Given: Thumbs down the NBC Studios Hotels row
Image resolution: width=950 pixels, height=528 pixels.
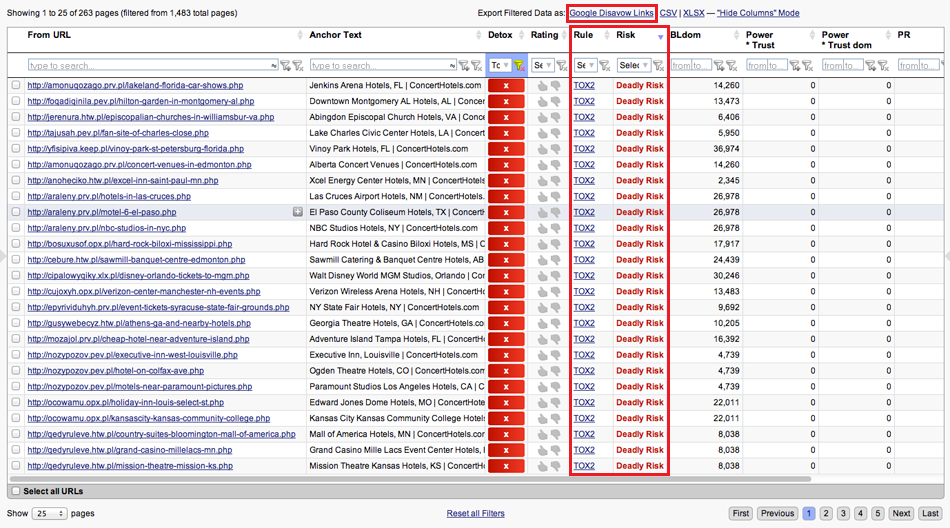Looking at the screenshot, I should [x=555, y=229].
